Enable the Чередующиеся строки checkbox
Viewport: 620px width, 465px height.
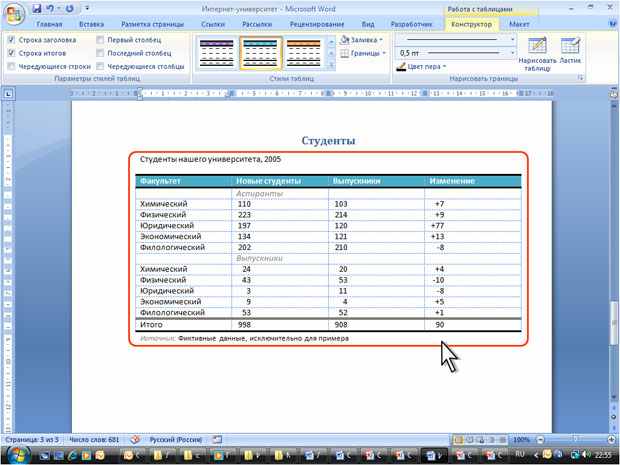pyautogui.click(x=11, y=66)
